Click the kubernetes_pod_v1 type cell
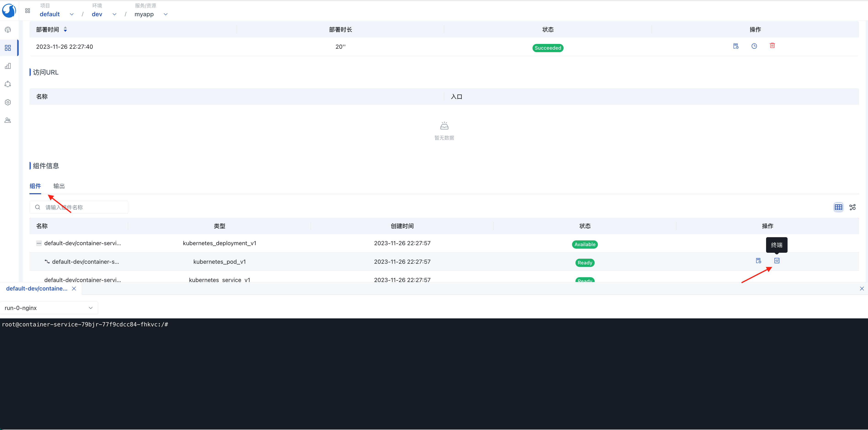The height and width of the screenshot is (430, 868). [x=219, y=262]
